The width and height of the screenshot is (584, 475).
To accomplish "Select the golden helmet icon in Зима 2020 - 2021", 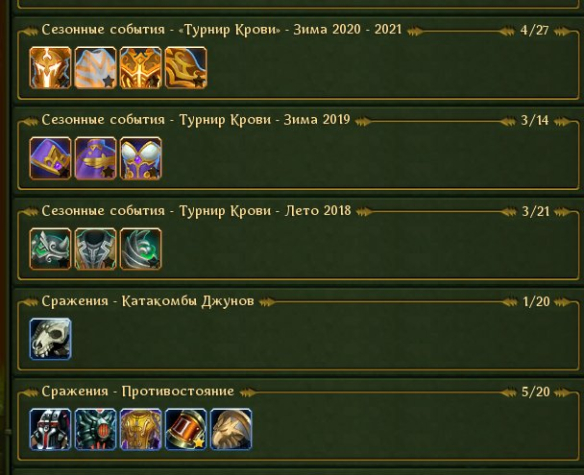I will (x=50, y=68).
